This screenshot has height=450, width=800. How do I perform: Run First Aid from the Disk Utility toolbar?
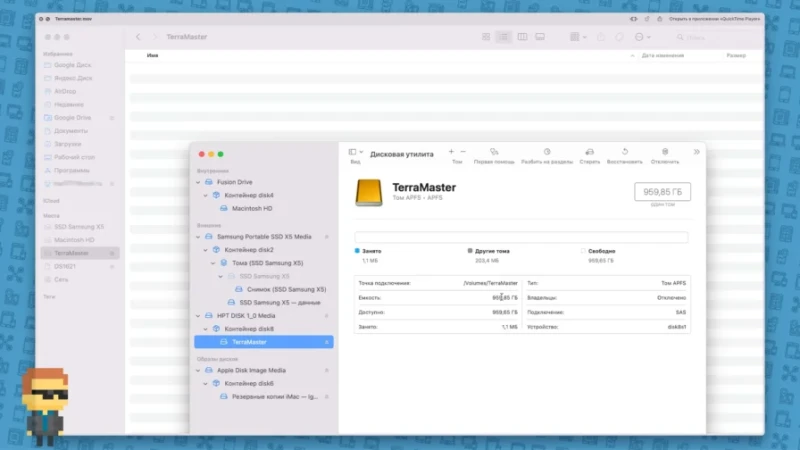coord(494,152)
